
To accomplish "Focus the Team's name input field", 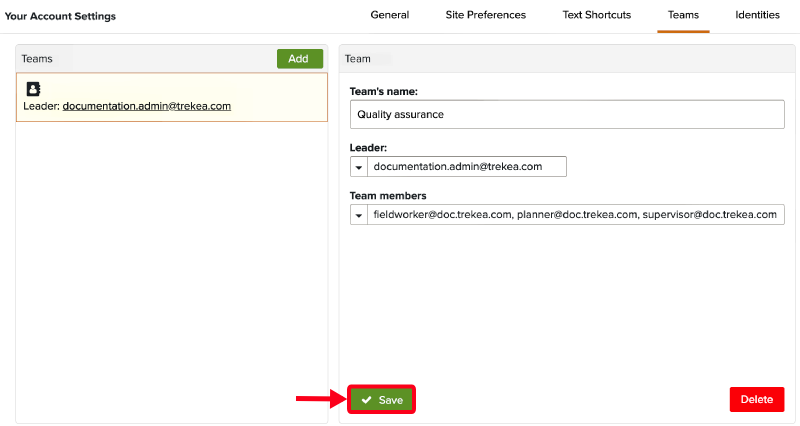I will 567,115.
